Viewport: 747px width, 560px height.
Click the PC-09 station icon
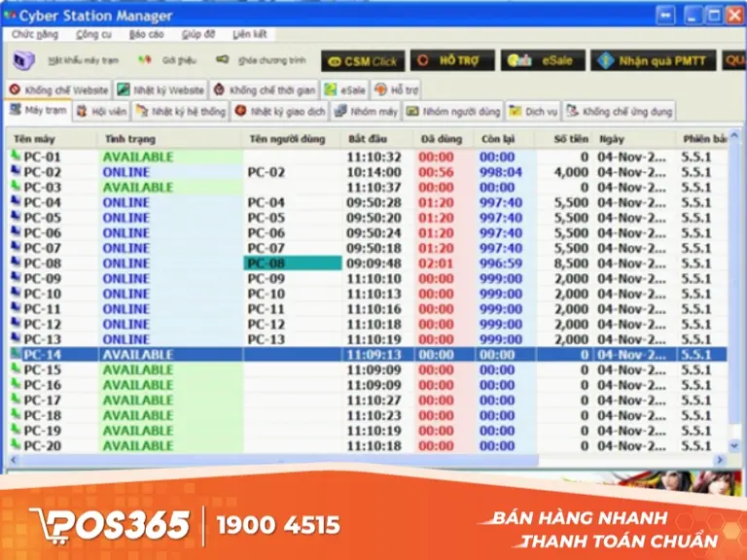tap(16, 278)
